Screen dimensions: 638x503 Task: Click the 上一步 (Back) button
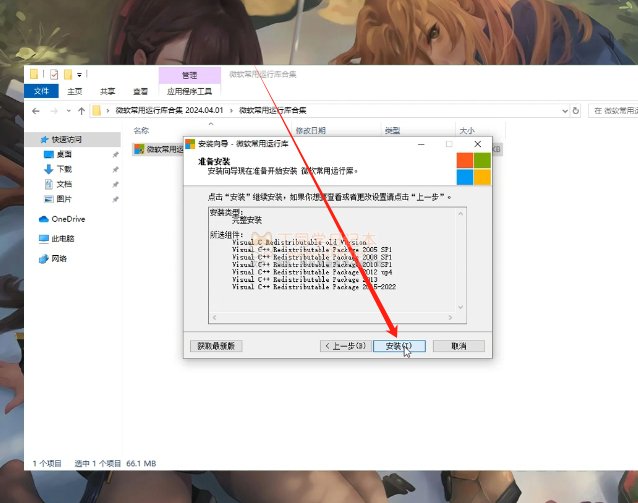click(345, 346)
